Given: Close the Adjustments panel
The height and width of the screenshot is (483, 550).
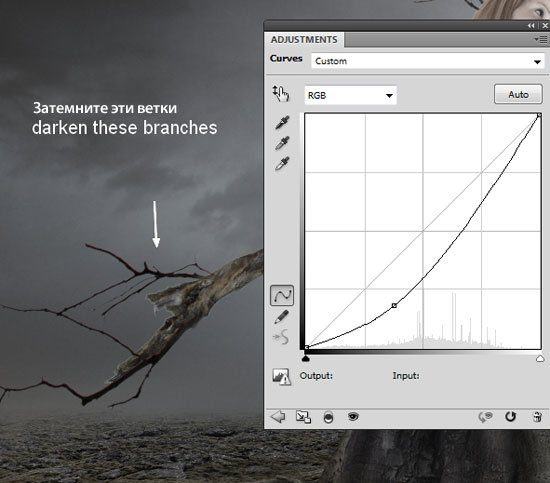Looking at the screenshot, I should [x=545, y=26].
